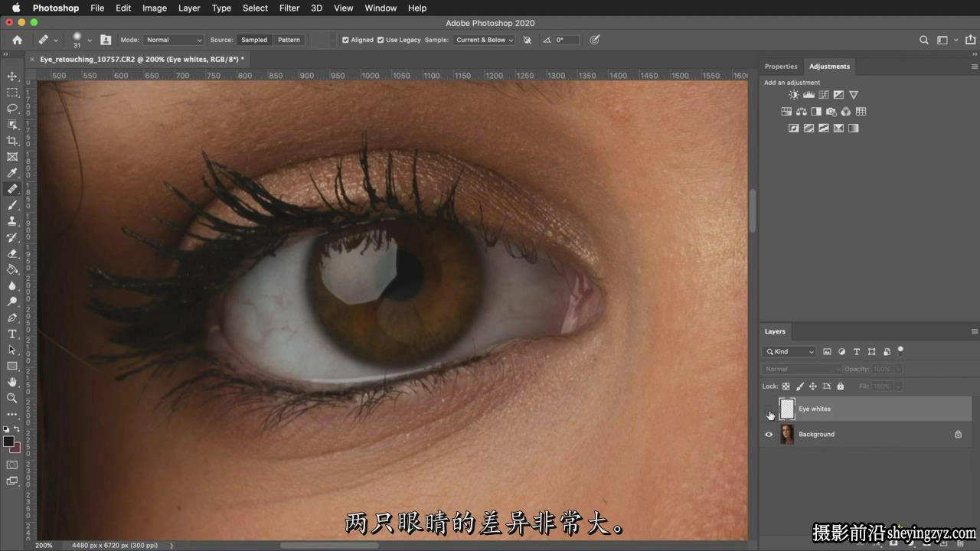Image resolution: width=980 pixels, height=551 pixels.
Task: Set healing source to Pattern
Action: (289, 40)
